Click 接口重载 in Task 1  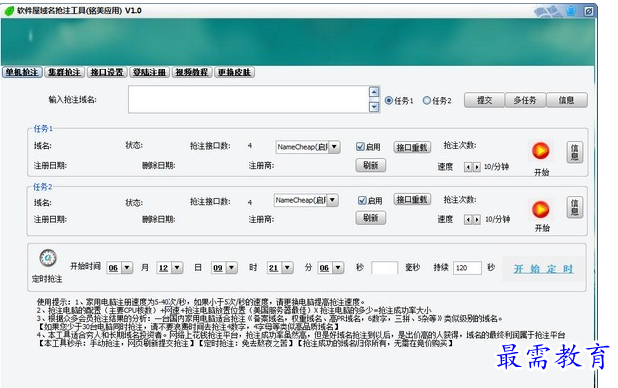[412, 147]
